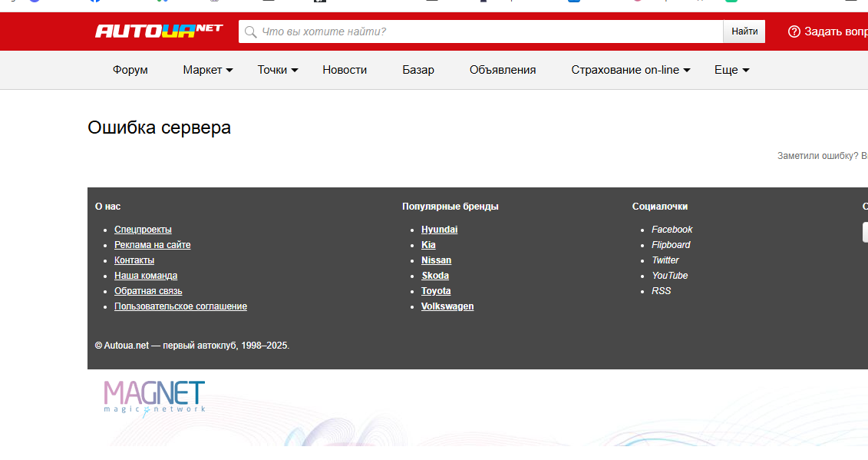
Task: Click the YouTube footer link
Action: 669,276
